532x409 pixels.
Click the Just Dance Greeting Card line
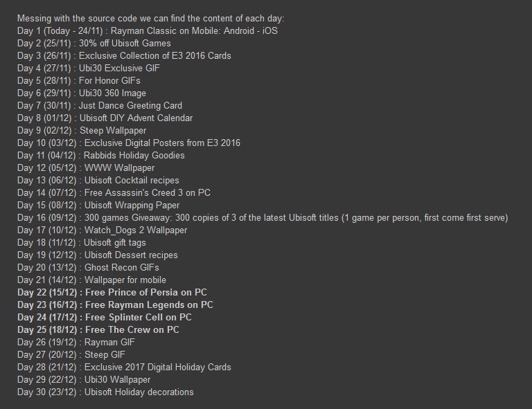coord(130,105)
